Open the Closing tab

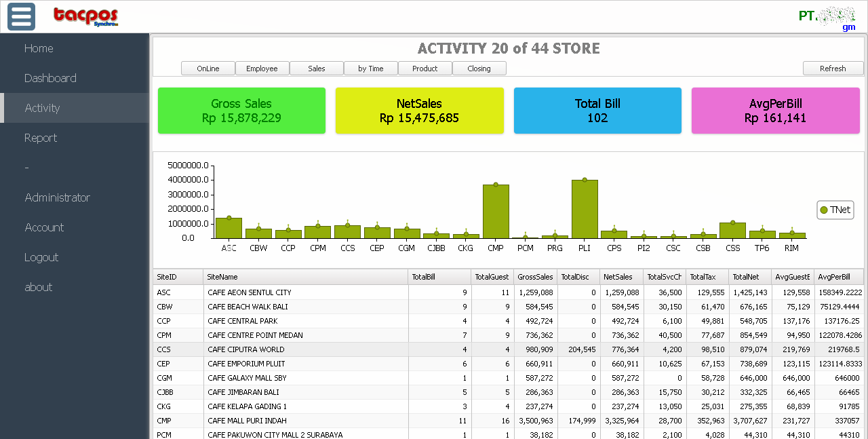coord(479,69)
